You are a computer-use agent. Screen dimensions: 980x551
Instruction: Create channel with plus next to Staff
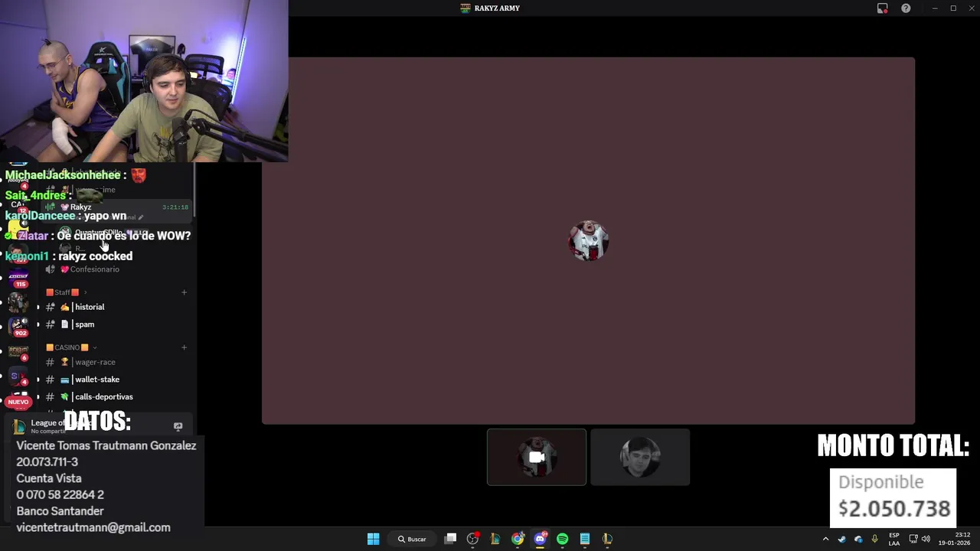[x=184, y=292]
